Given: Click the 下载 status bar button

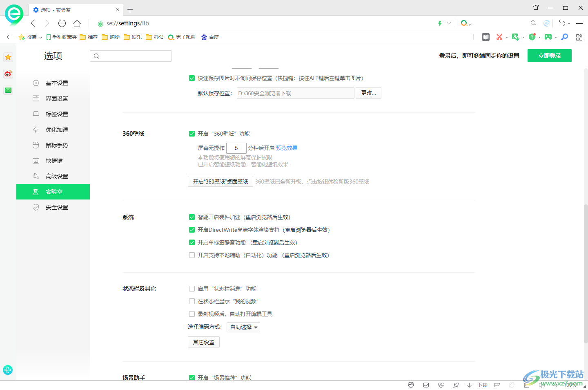Looking at the screenshot, I should click(x=477, y=385).
